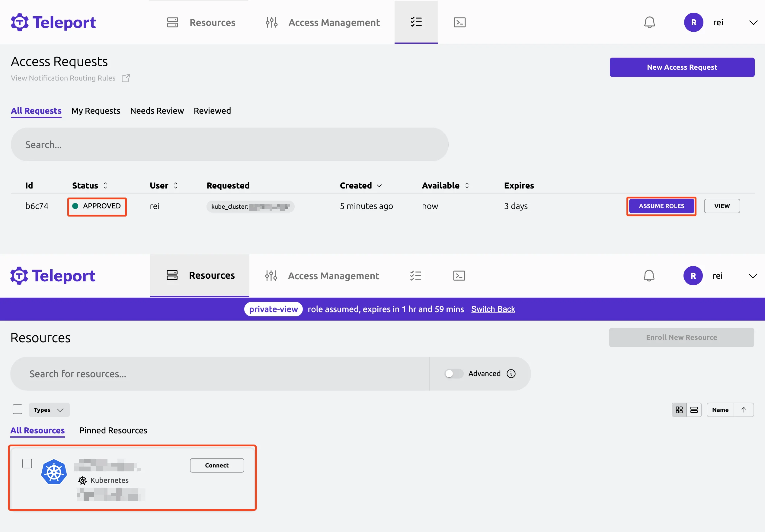The height and width of the screenshot is (532, 765).
Task: Click the Kubernetes cluster logo icon
Action: click(54, 472)
